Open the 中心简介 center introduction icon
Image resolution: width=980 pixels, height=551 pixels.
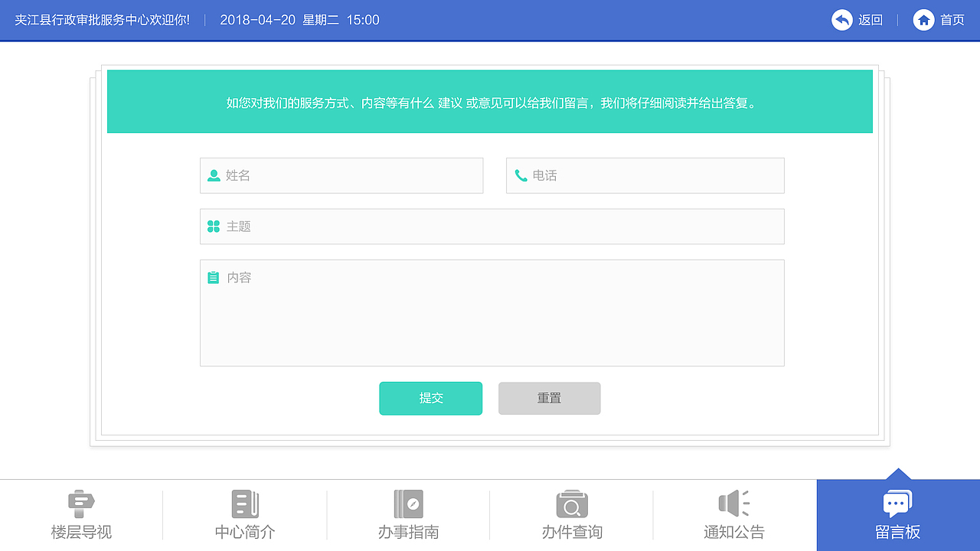(x=243, y=503)
